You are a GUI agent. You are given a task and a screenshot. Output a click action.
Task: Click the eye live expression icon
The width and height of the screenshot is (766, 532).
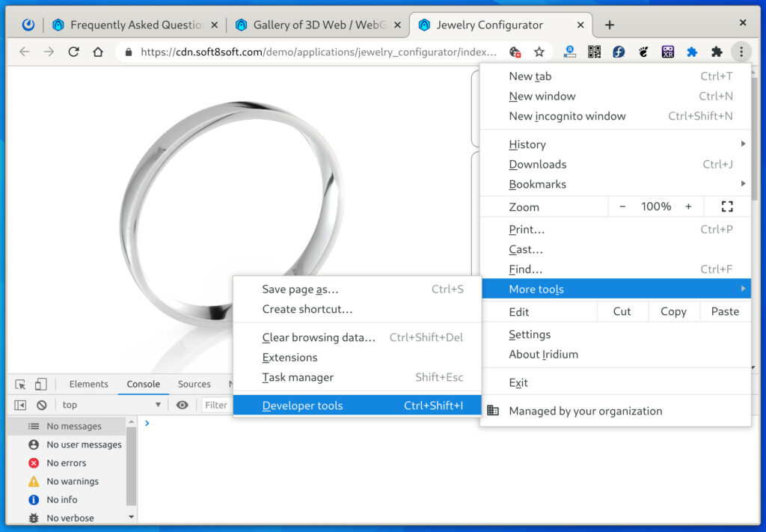point(183,405)
